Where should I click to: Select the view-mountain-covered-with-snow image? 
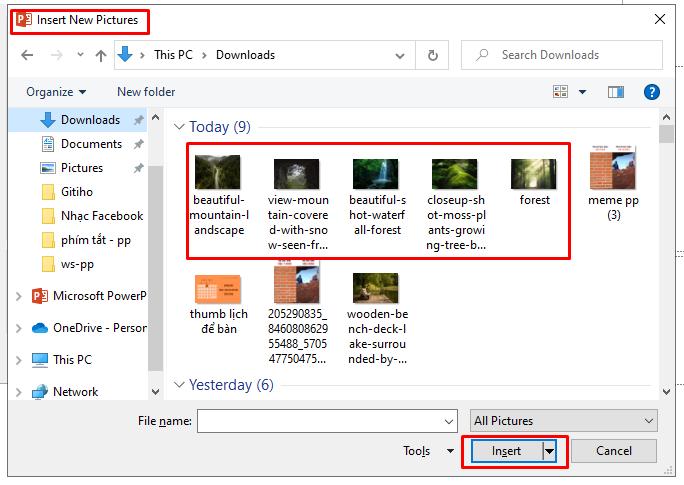click(298, 204)
